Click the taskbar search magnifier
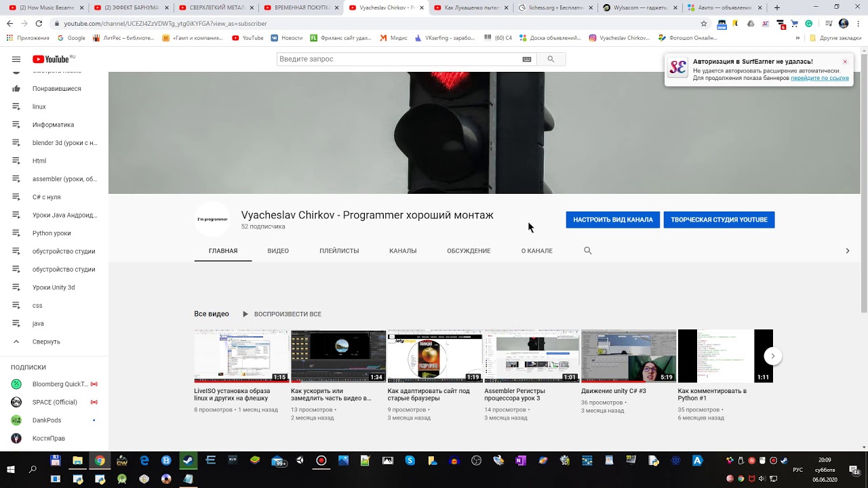The width and height of the screenshot is (868, 488). click(33, 469)
